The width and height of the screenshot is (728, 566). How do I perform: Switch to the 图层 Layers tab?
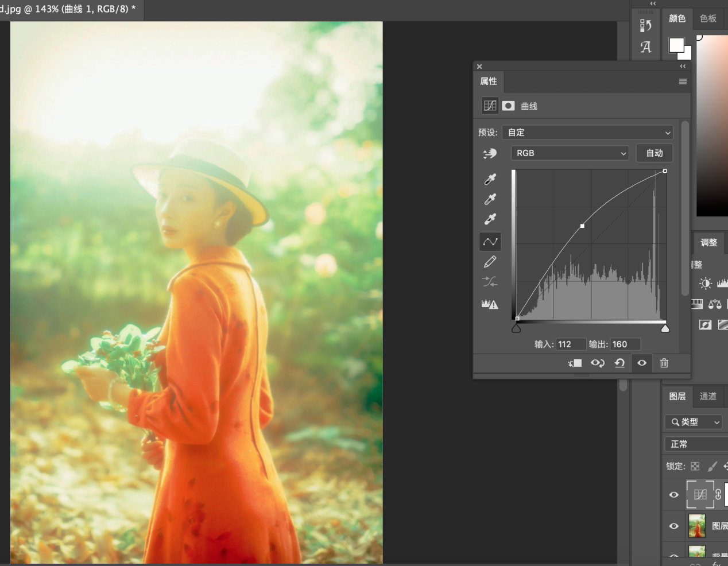(677, 396)
